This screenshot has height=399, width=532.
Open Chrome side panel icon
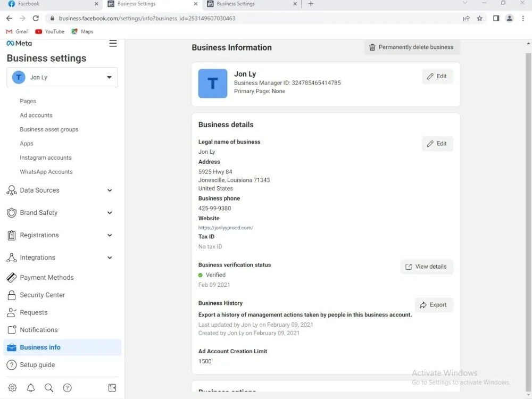tap(496, 18)
